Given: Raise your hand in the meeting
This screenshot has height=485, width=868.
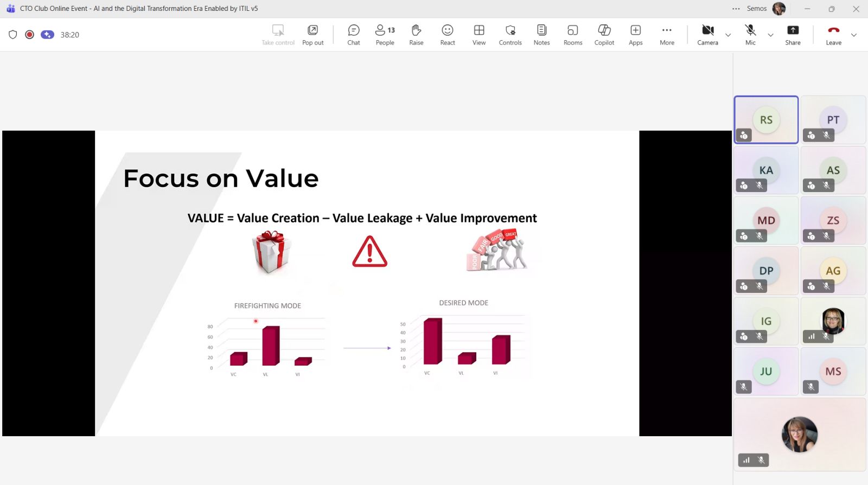Looking at the screenshot, I should pos(416,35).
